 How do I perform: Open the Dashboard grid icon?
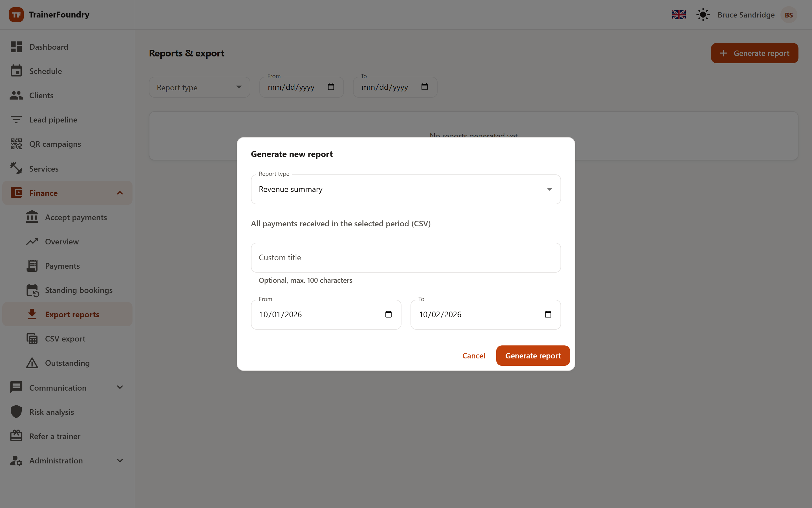[x=16, y=47]
